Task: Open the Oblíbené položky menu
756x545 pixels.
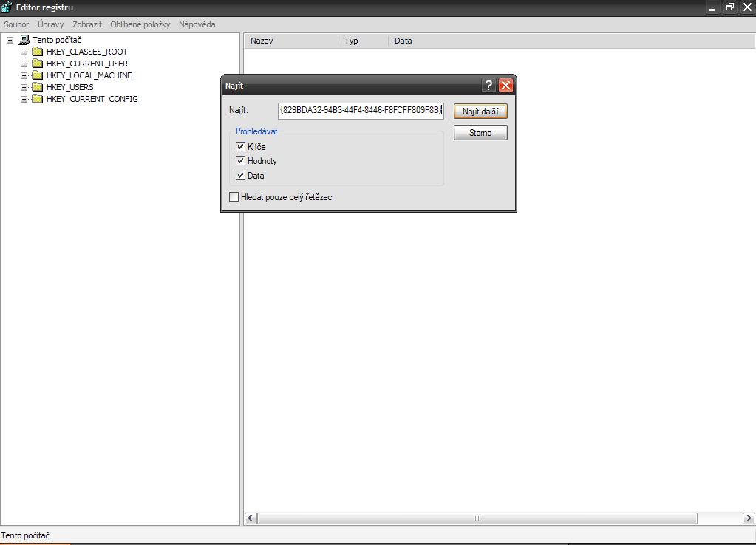Action: [x=140, y=24]
